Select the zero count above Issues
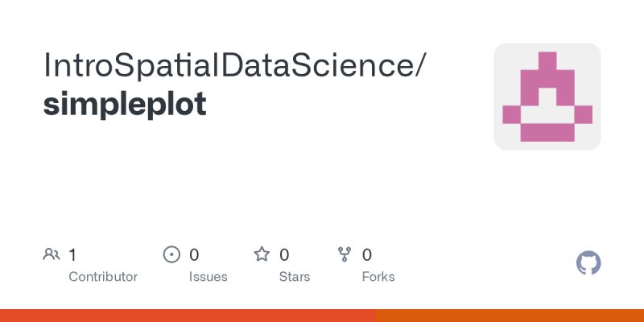The image size is (644, 322). pyautogui.click(x=194, y=255)
